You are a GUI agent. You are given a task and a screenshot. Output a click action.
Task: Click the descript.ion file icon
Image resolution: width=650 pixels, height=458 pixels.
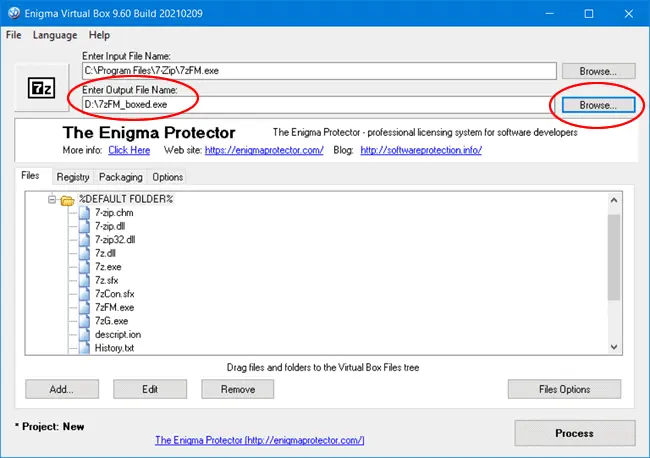point(84,333)
